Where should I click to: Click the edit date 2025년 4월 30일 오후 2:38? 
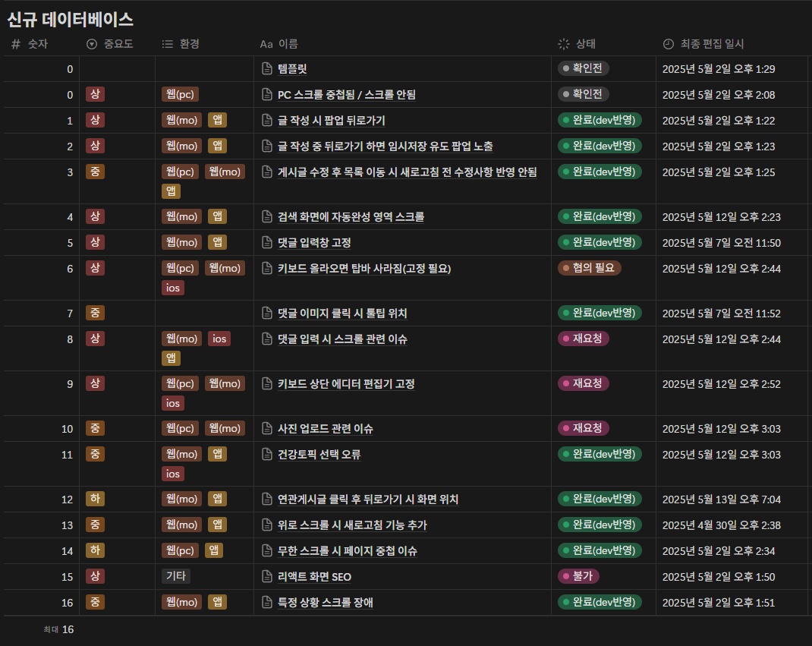coord(721,525)
